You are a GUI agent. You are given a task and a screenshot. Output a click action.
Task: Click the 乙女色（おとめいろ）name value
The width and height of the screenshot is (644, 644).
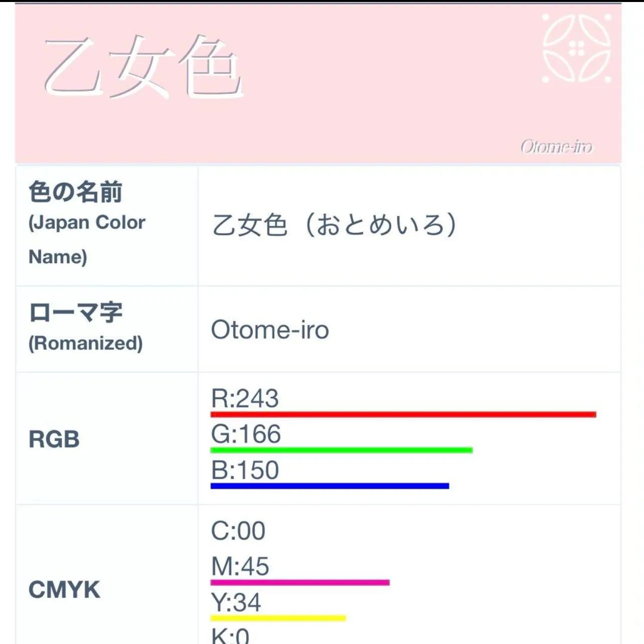[334, 225]
